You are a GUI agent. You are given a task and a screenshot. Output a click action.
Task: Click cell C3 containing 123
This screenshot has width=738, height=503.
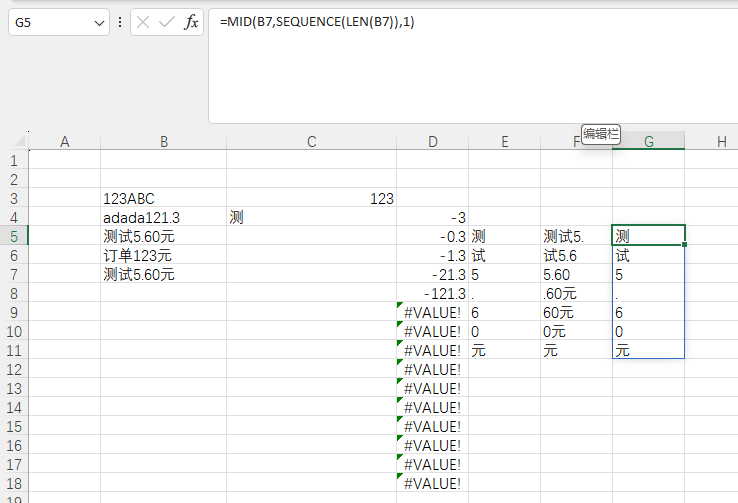coord(312,199)
